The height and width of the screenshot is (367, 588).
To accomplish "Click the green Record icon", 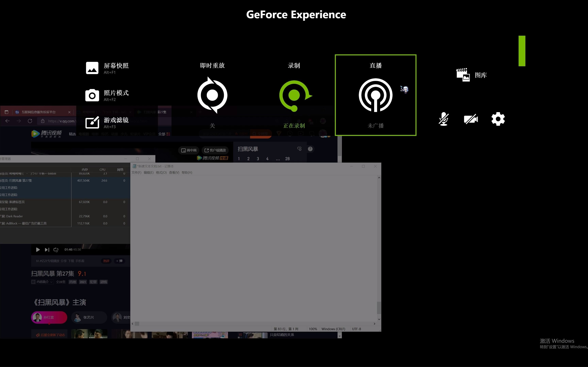I will (x=294, y=95).
